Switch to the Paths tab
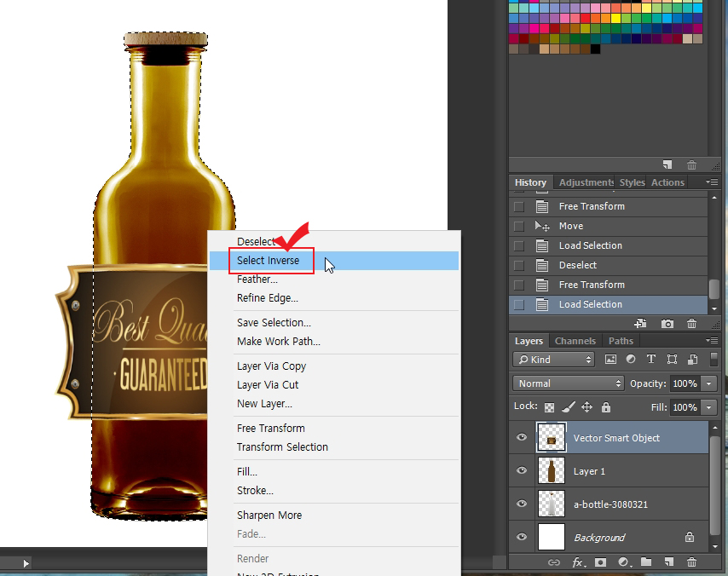Viewport: 728px width, 576px height. click(621, 341)
